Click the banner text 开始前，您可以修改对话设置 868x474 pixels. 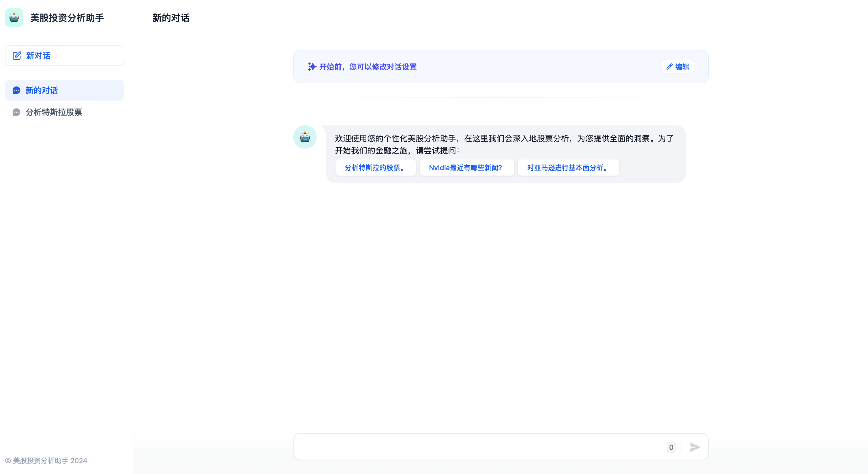[368, 67]
